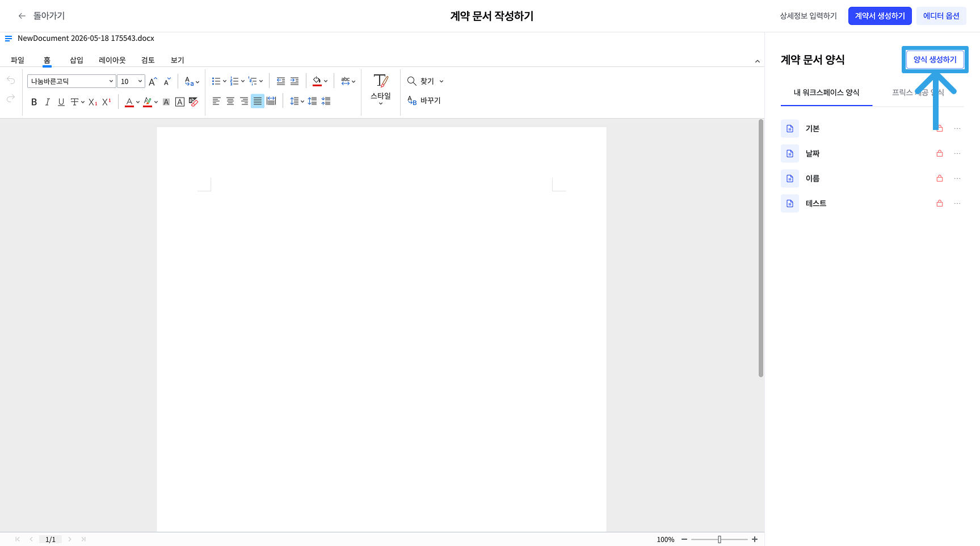
Task: Click the paragraph spacing icon with inward arrows
Action: pyautogui.click(x=326, y=101)
